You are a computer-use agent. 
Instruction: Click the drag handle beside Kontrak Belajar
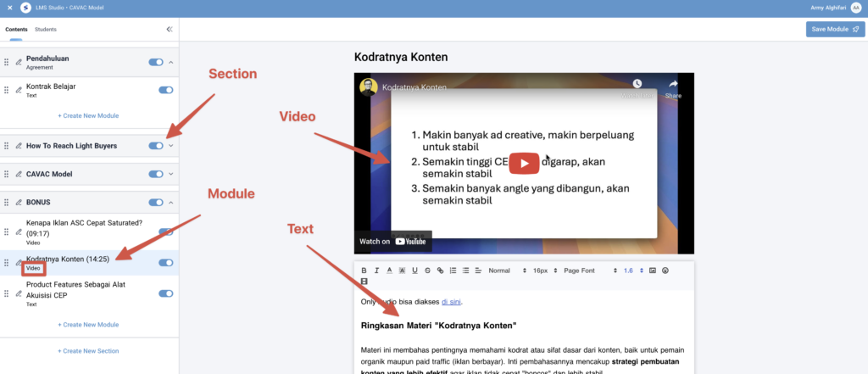(7, 89)
